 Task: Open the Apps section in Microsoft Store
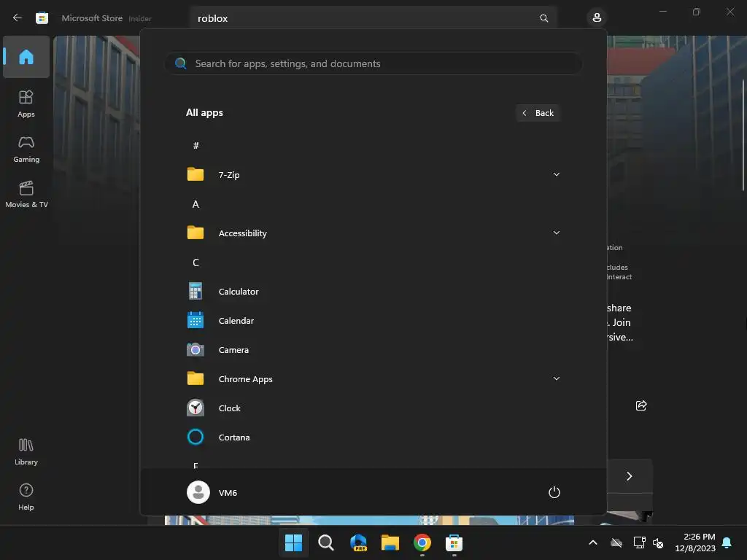pyautogui.click(x=26, y=104)
